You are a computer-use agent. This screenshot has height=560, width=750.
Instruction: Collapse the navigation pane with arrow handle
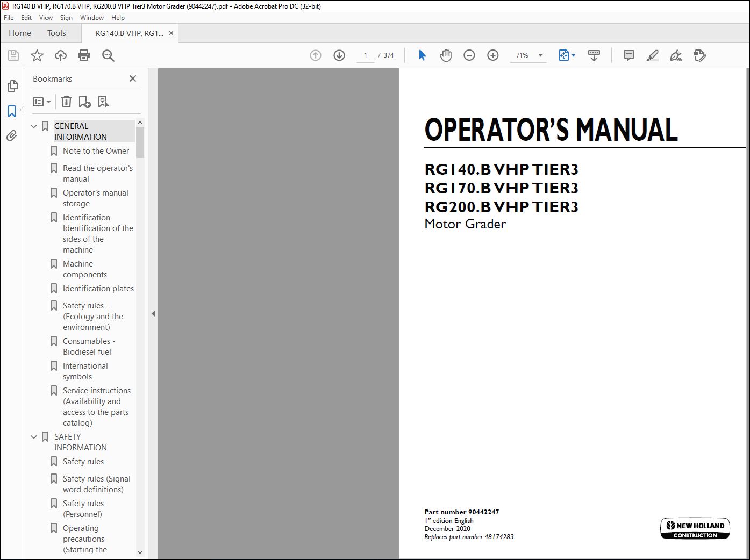[x=153, y=313]
